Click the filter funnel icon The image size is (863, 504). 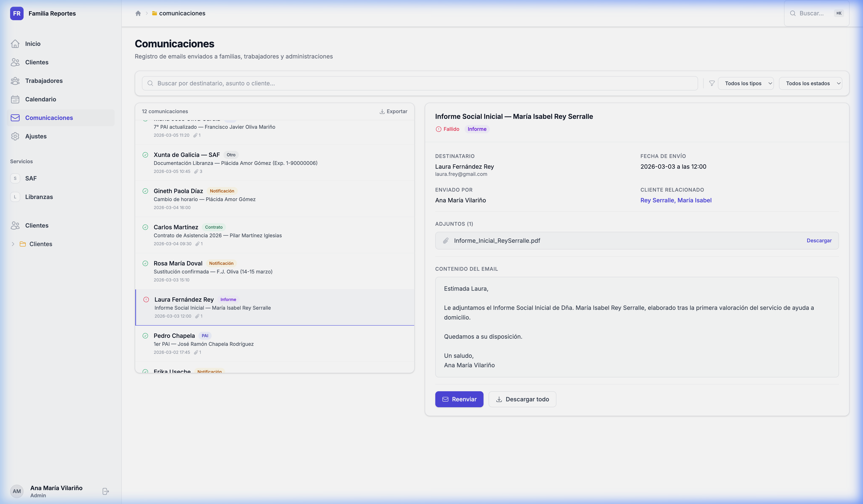pos(712,83)
